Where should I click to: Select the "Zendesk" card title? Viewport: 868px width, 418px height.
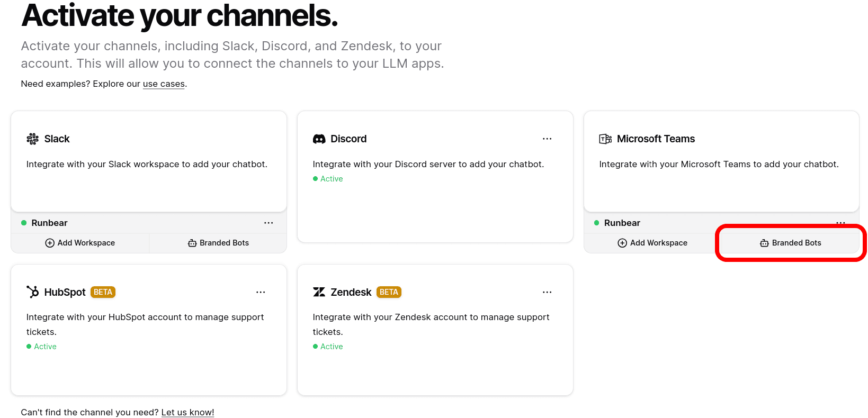click(x=351, y=292)
